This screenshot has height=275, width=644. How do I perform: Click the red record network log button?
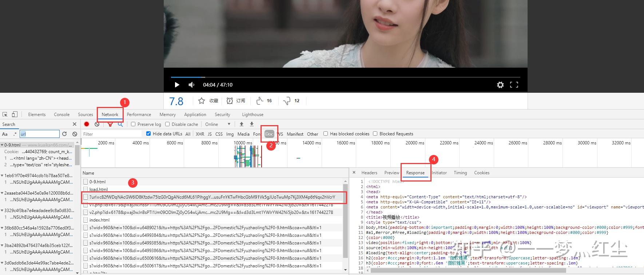pos(87,124)
